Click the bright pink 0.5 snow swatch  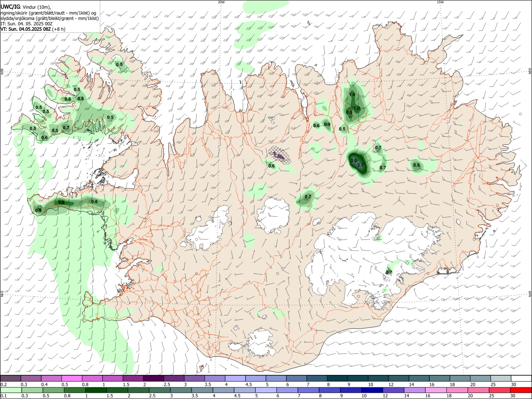(71, 379)
